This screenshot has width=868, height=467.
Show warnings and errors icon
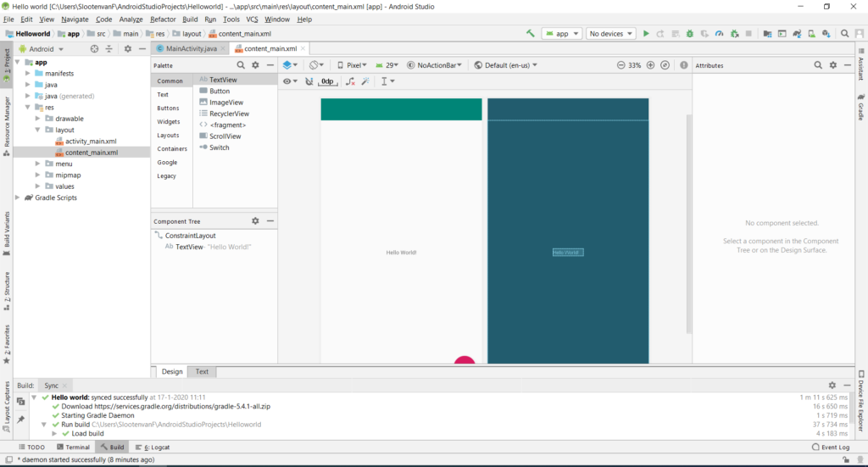[x=684, y=65]
